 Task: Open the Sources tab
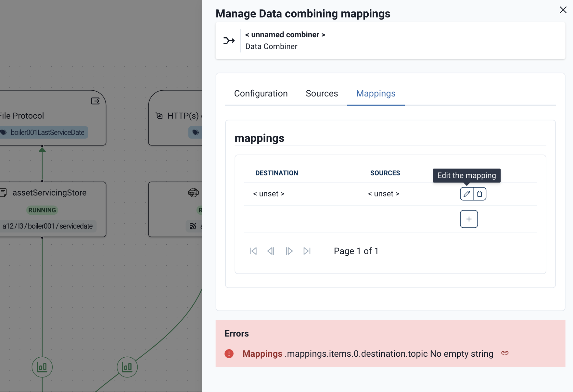[322, 93]
